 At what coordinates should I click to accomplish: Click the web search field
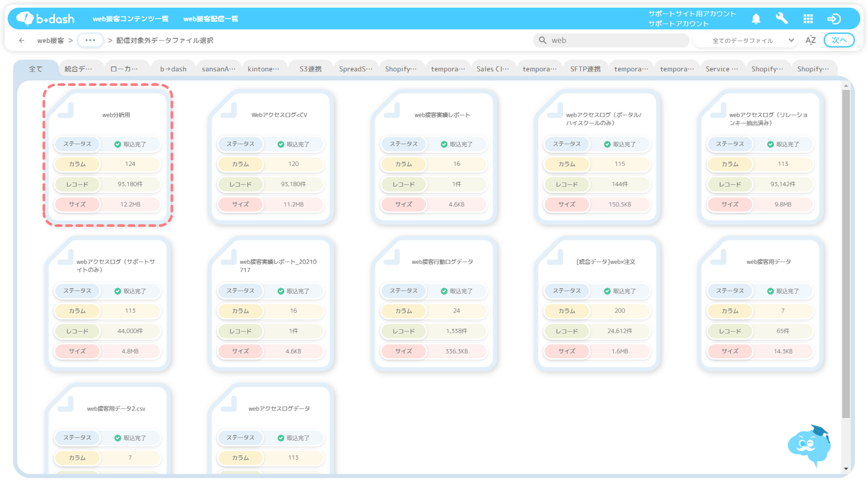click(611, 40)
